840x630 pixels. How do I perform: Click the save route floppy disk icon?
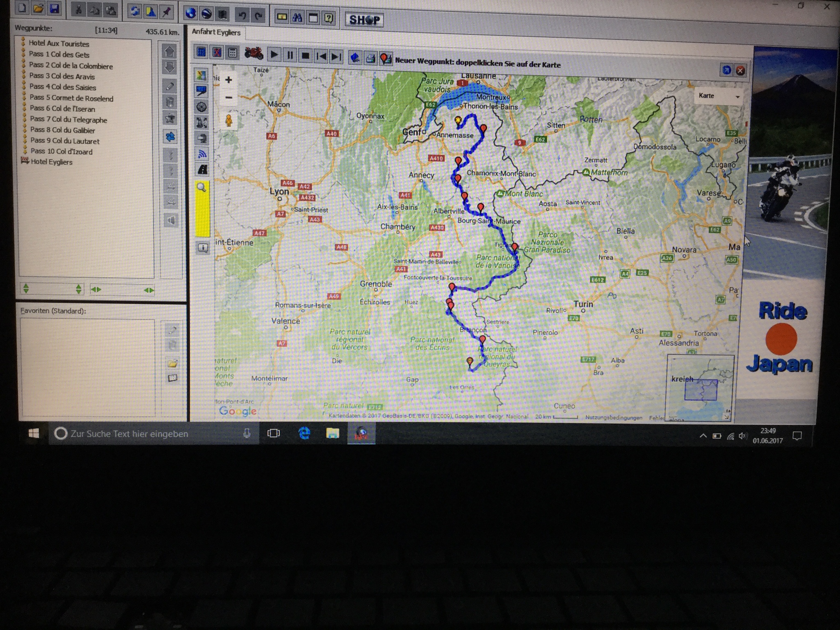[x=54, y=9]
